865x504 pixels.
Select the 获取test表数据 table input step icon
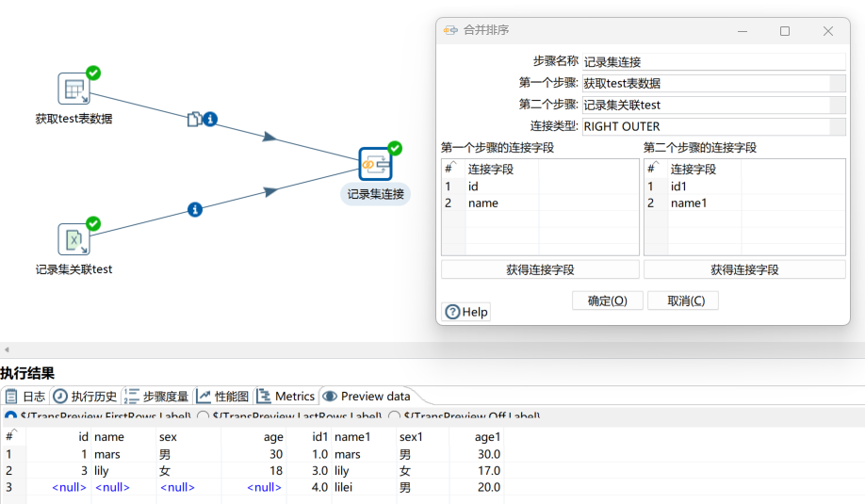[73, 89]
